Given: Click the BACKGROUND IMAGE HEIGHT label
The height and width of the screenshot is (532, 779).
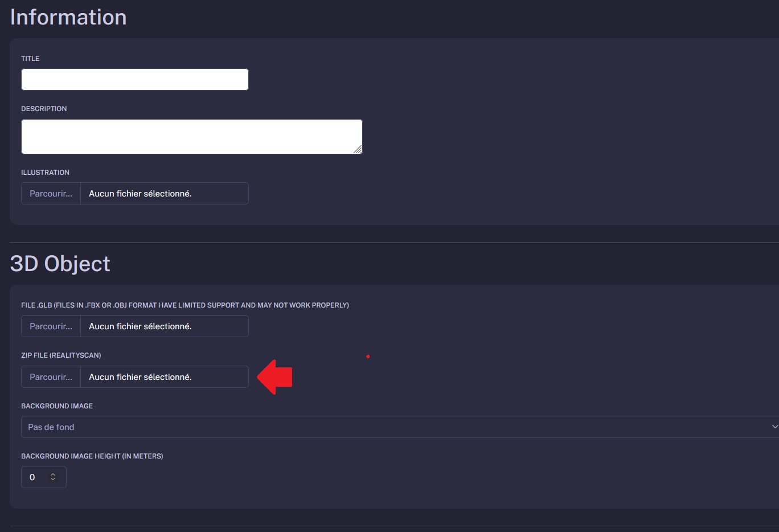Looking at the screenshot, I should tap(92, 456).
